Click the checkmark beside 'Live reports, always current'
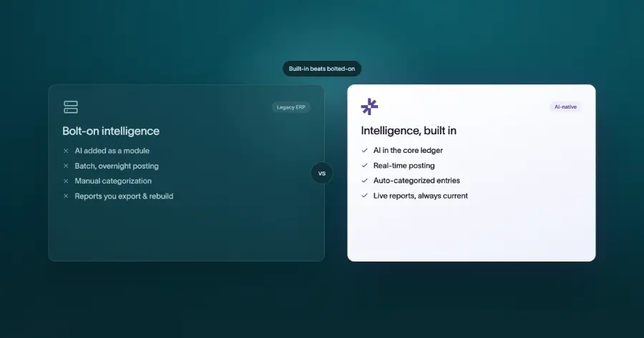 coord(364,196)
